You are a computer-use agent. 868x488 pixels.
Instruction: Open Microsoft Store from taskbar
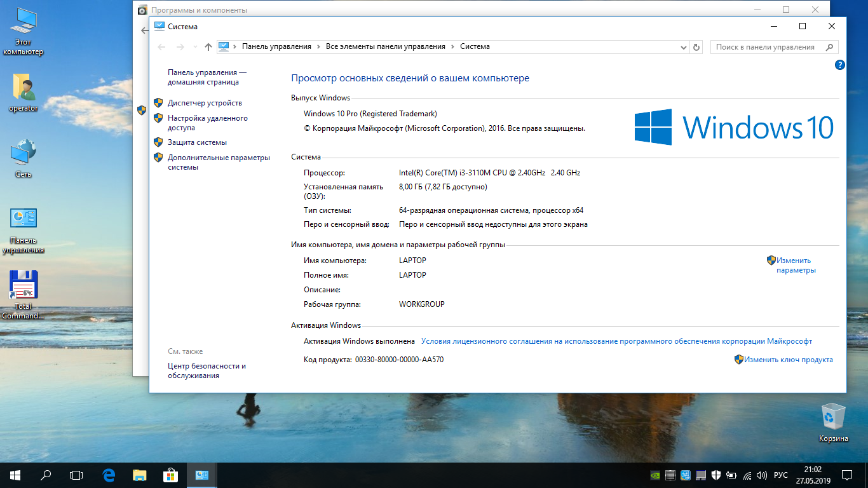pos(170,475)
